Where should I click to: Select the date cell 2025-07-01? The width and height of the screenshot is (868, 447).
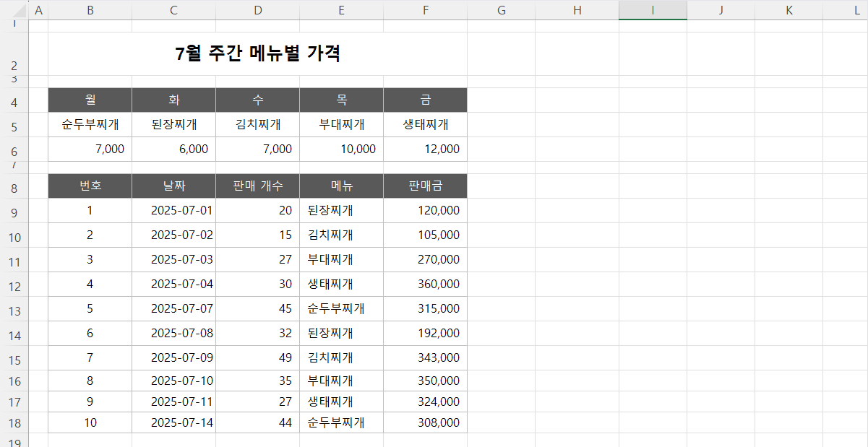click(173, 211)
